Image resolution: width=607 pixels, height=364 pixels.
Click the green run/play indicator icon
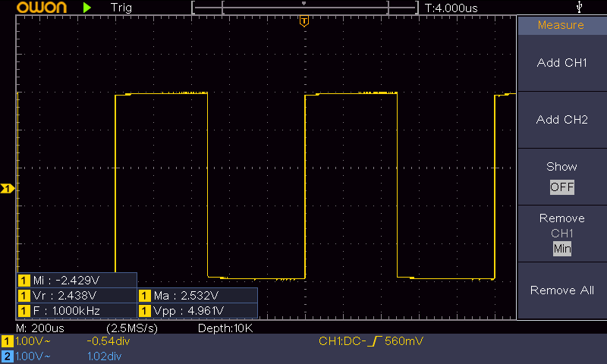point(87,8)
